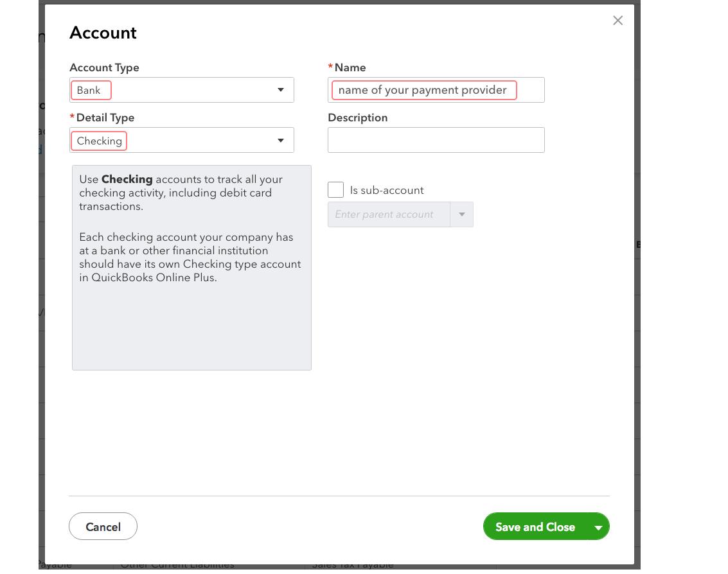
Task: Enable the Is sub-account checkbox
Action: tap(335, 190)
